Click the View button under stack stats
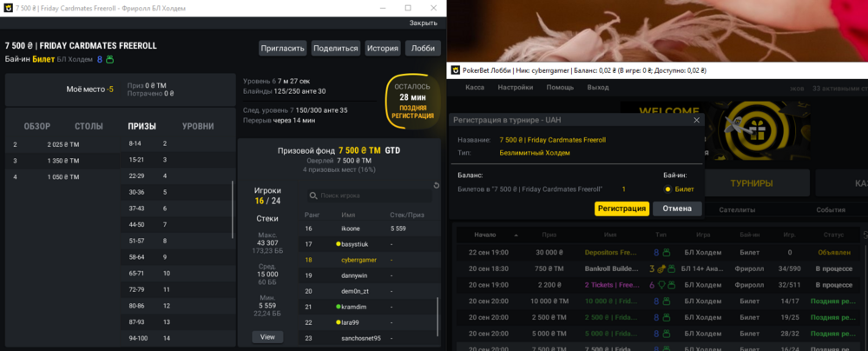 [267, 336]
